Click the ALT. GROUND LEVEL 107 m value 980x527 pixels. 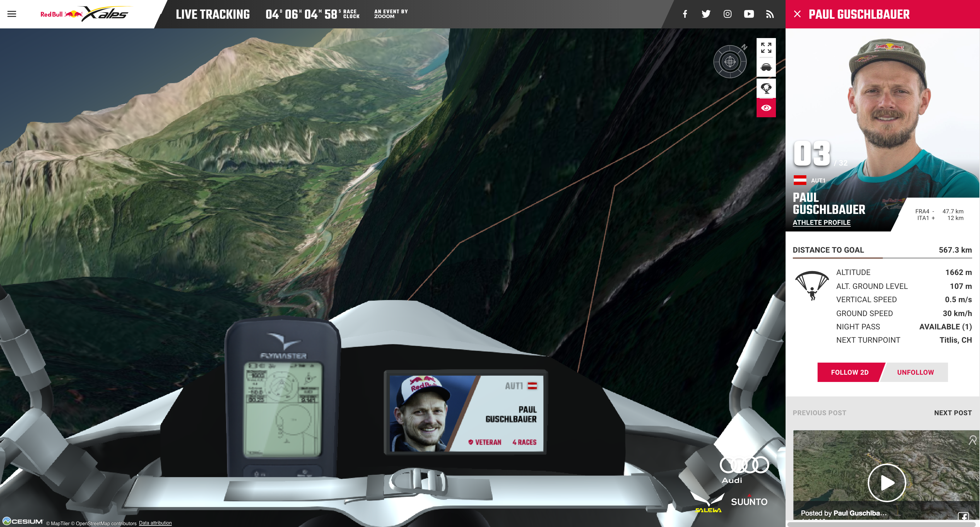pyautogui.click(x=961, y=286)
